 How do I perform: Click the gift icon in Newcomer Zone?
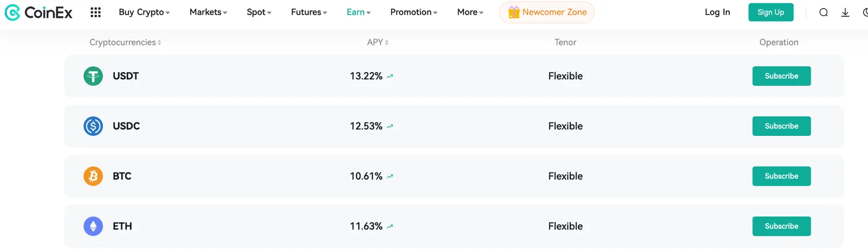(x=514, y=12)
